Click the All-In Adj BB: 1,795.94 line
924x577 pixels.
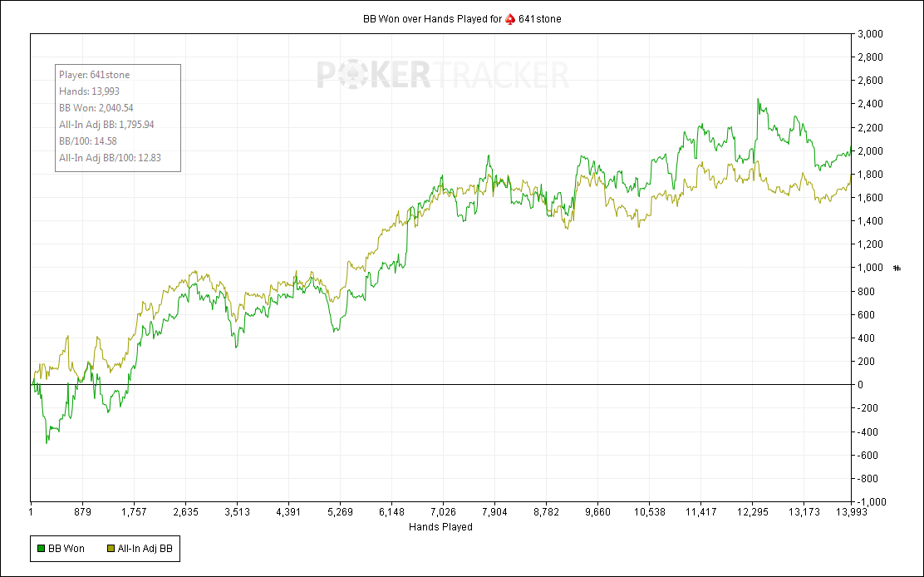(x=106, y=125)
